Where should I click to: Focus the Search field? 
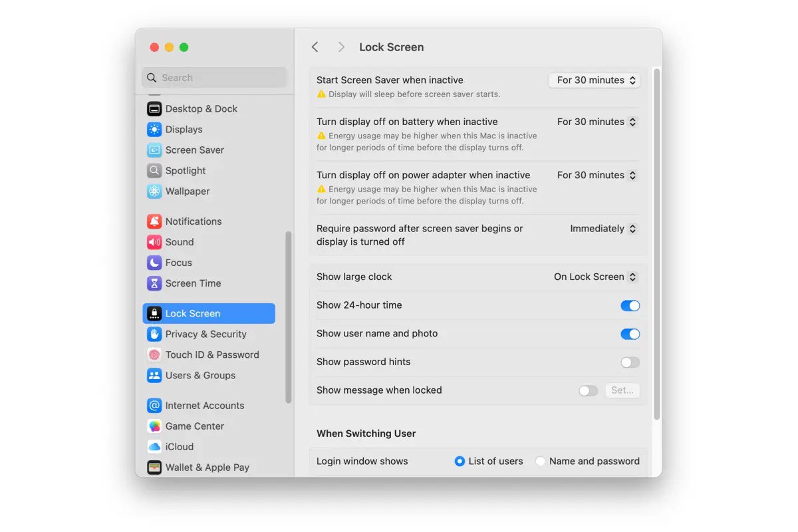214,78
